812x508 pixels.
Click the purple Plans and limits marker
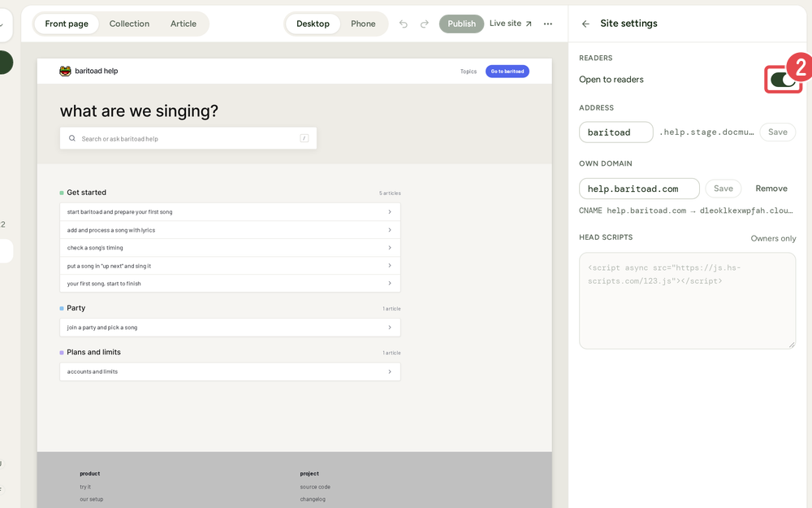(x=62, y=353)
